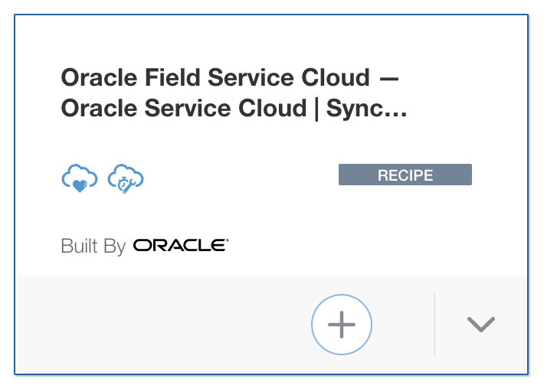This screenshot has width=544, height=392.
Task: Select the "Oracle Service Cloud | Sync…" line
Action: click(234, 109)
